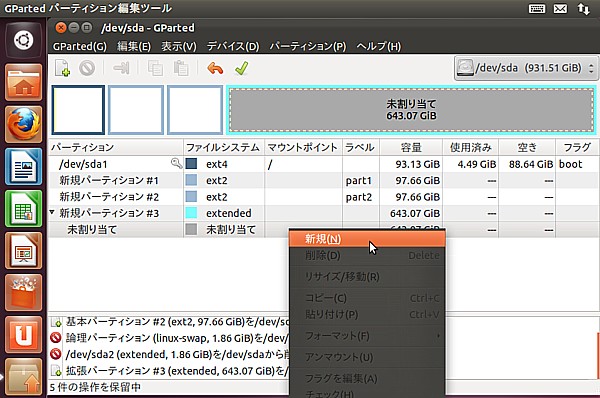Sort by 容量 column header
The width and height of the screenshot is (600, 398).
click(x=411, y=147)
